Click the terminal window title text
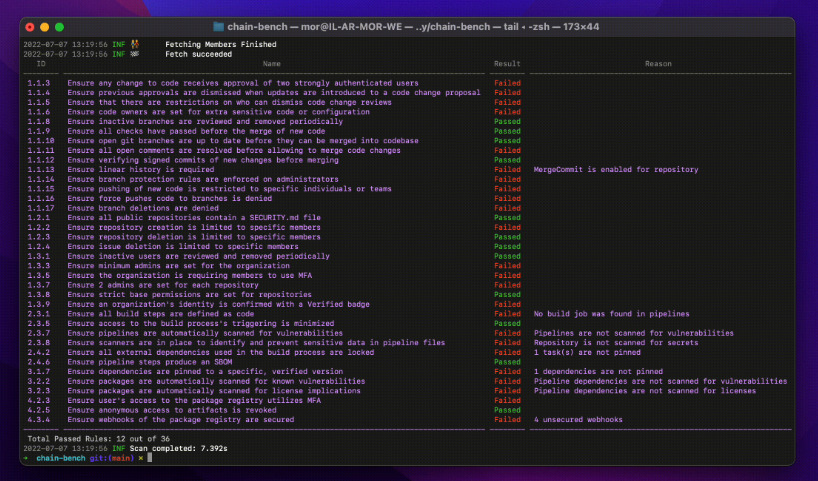 pyautogui.click(x=413, y=27)
